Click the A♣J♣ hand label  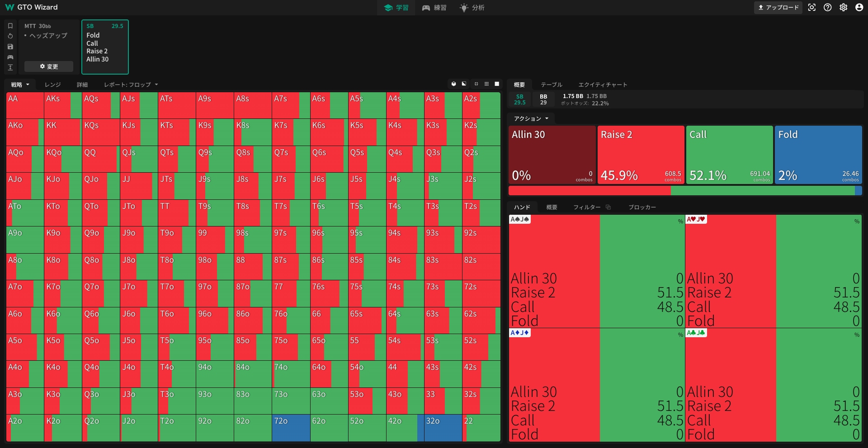[696, 333]
